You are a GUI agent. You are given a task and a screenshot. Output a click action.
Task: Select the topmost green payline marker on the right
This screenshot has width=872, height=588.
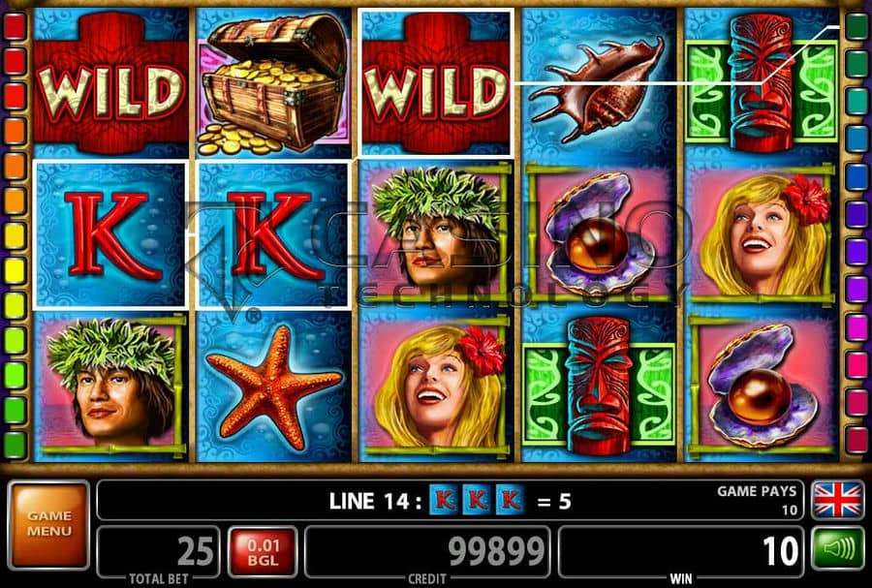click(x=856, y=26)
